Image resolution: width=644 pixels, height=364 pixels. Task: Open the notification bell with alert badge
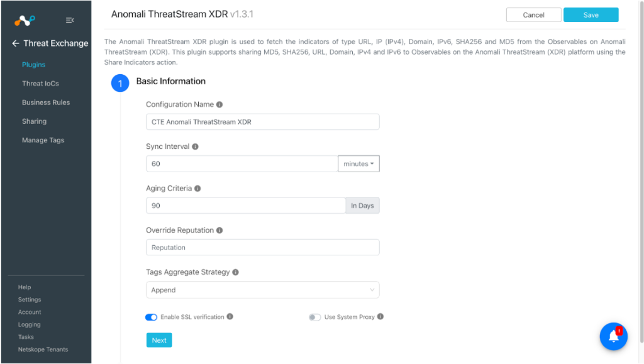613,336
